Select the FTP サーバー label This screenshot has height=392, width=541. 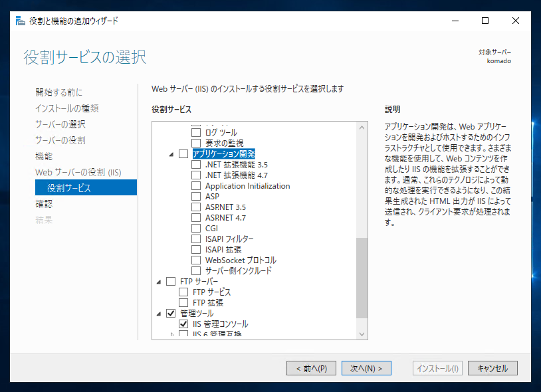coord(199,281)
